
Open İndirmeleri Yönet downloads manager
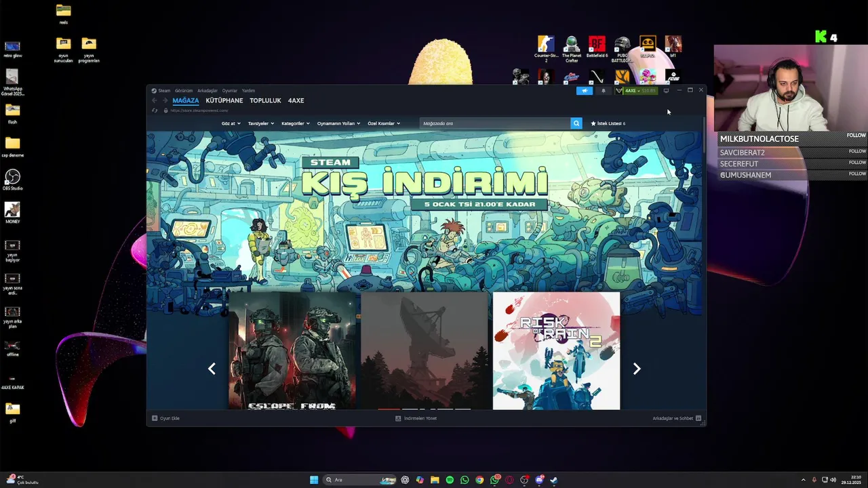(x=416, y=418)
